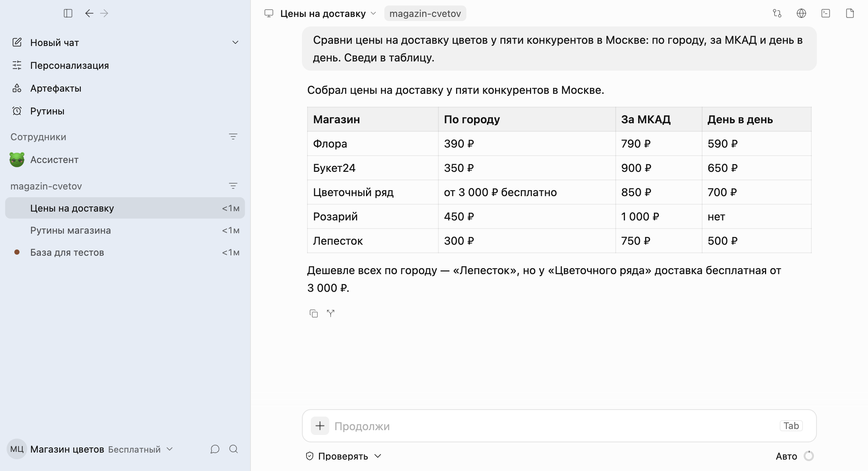Go back with the left arrow
This screenshot has width=868, height=471.
point(89,13)
